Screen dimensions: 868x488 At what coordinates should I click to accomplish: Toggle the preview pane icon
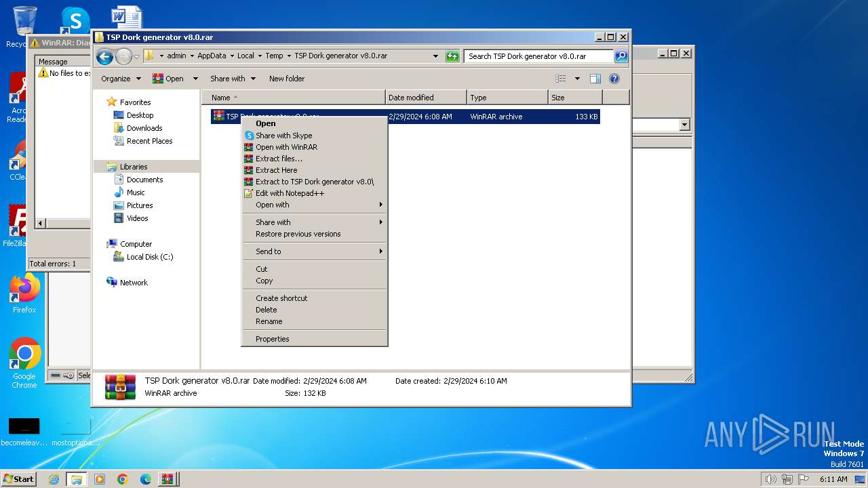595,79
